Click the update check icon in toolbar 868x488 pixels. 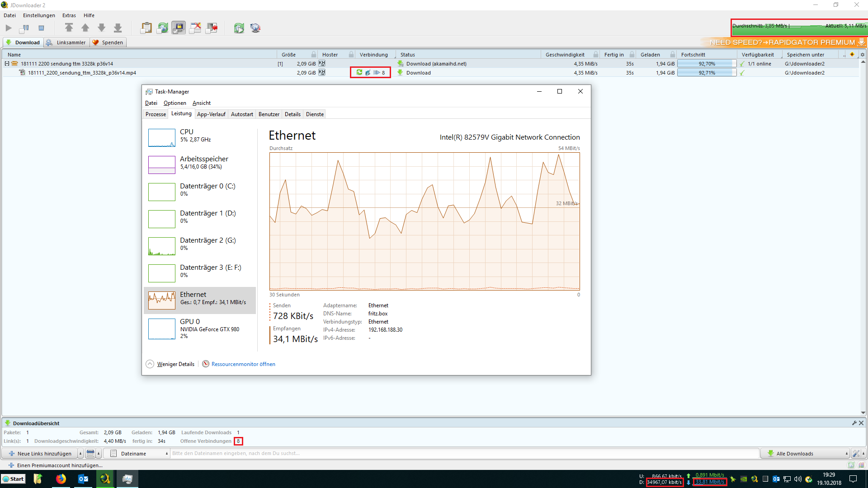[x=239, y=28]
